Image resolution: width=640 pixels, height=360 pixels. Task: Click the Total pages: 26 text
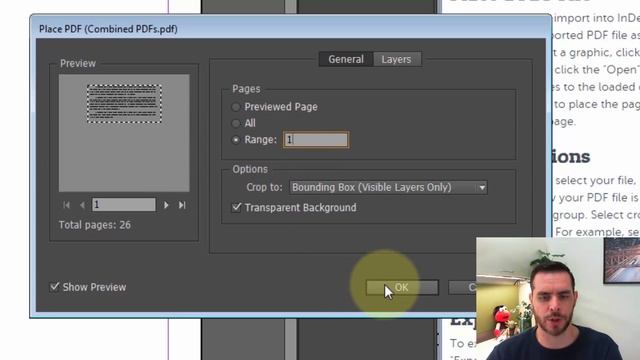(95, 225)
